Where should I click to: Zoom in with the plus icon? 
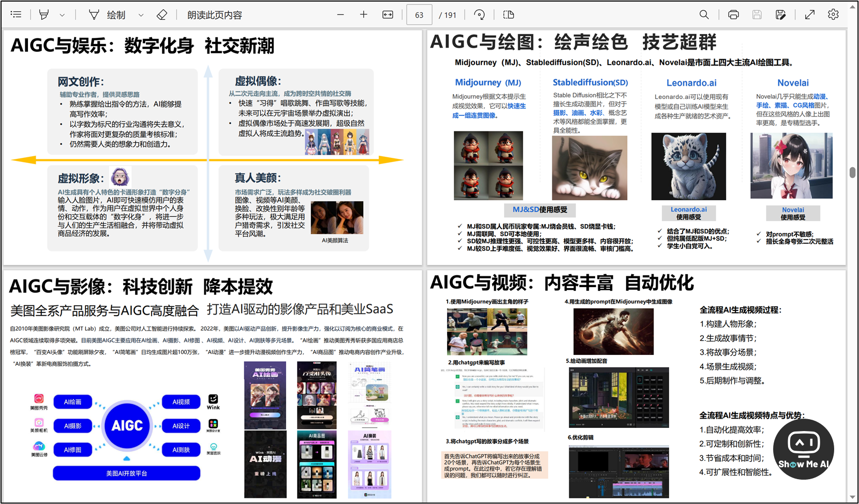click(x=364, y=14)
